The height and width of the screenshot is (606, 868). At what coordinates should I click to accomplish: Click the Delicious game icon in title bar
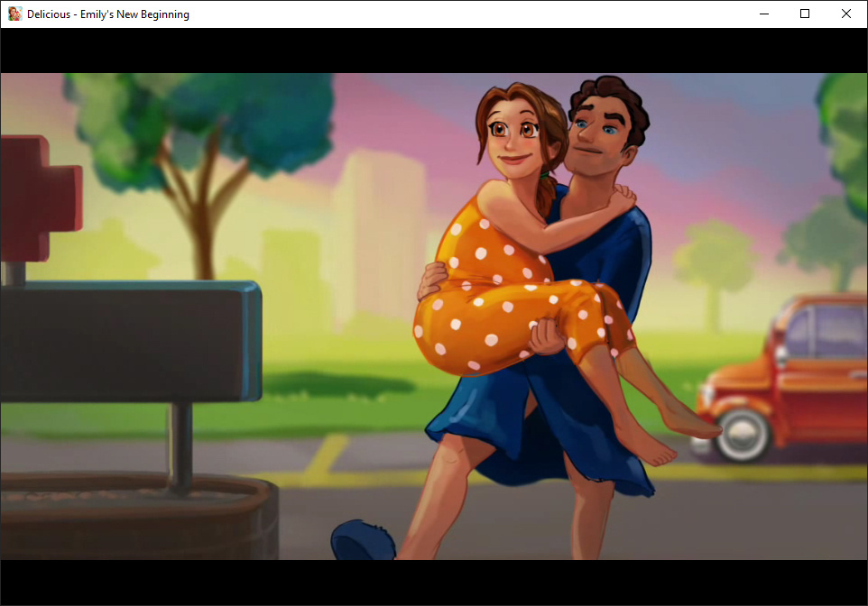(15, 14)
